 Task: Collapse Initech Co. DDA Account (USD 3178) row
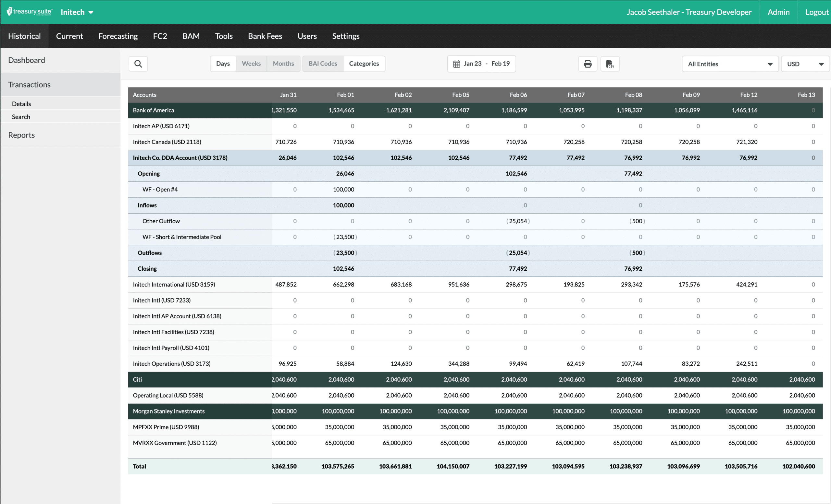pyautogui.click(x=475, y=158)
